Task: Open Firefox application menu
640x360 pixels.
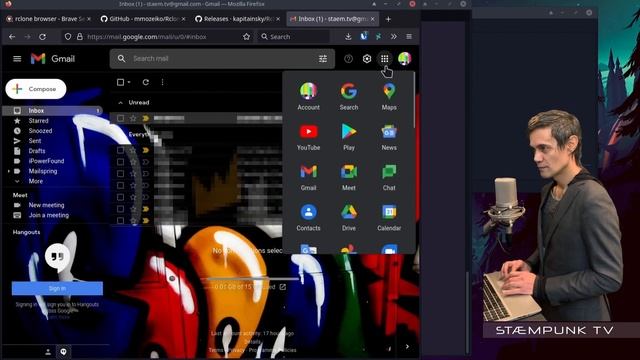Action: [409, 37]
